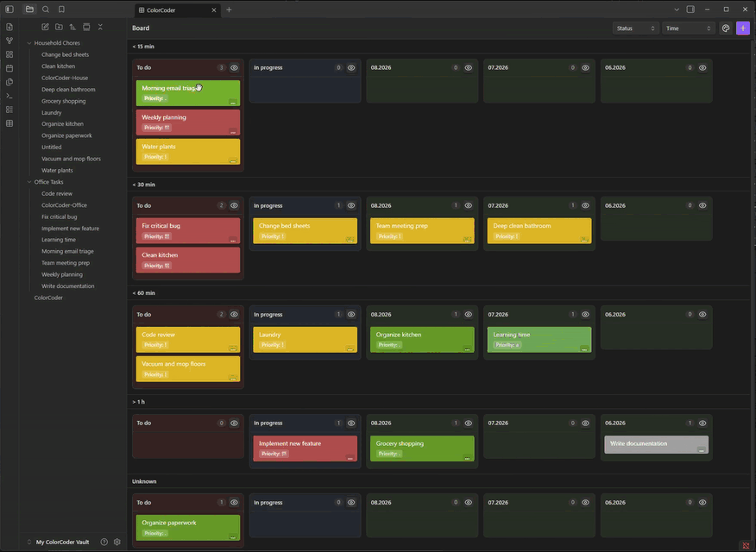The width and height of the screenshot is (756, 552).
Task: Open the tab list chevron in title bar
Action: click(677, 9)
